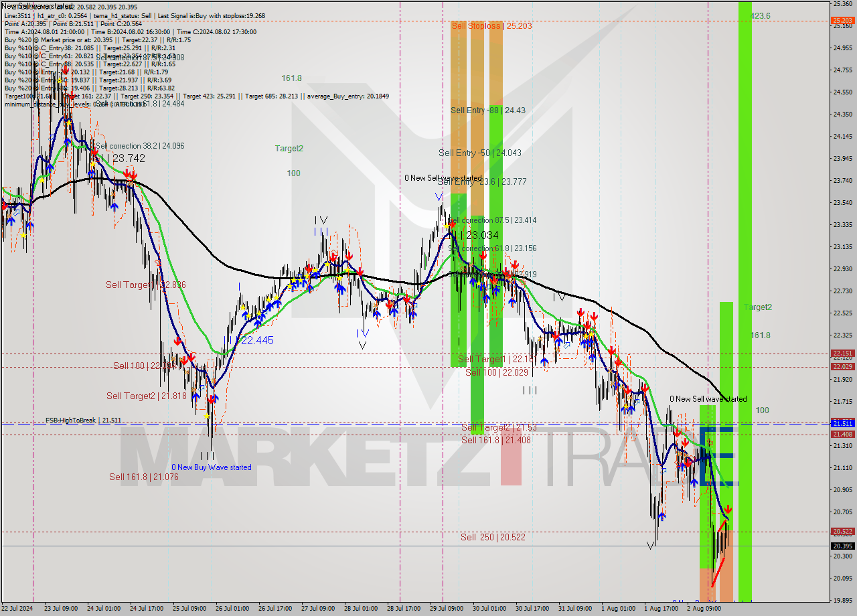Click '2 Aug 09:00' on time axis
The image size is (857, 616).
[704, 609]
